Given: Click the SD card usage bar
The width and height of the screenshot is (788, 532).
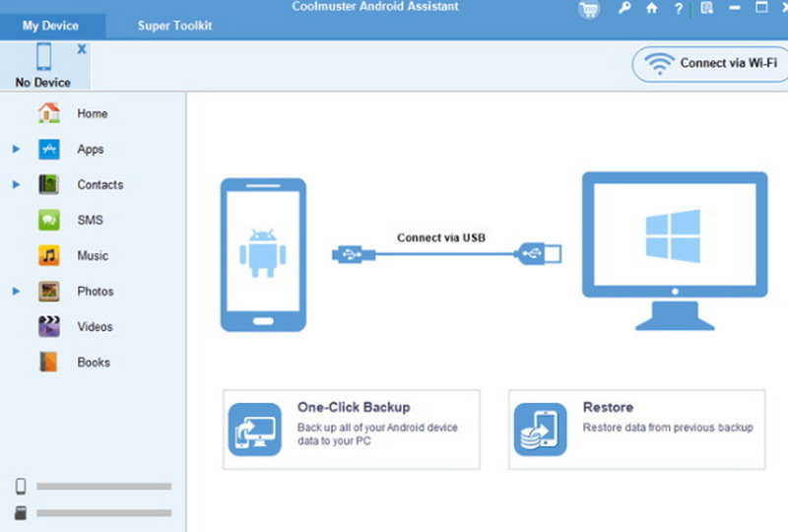Looking at the screenshot, I should pyautogui.click(x=104, y=513).
